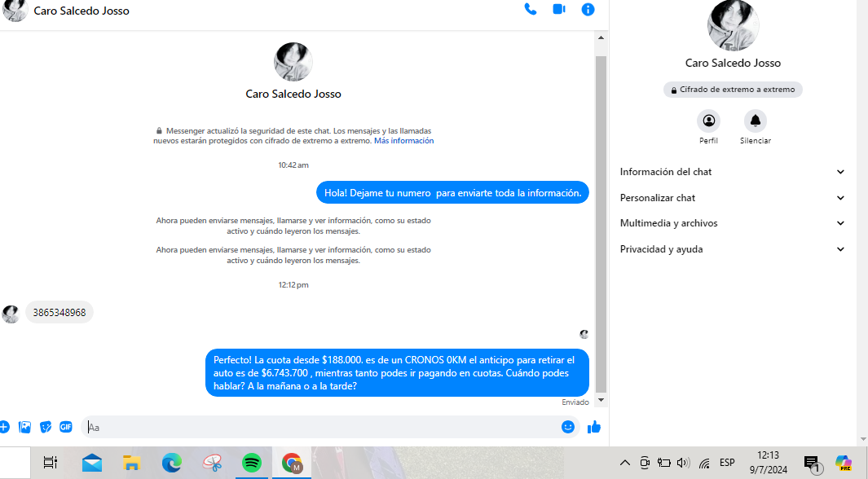868x479 pixels.
Task: Open the emoji picker in message box
Action: tap(568, 427)
